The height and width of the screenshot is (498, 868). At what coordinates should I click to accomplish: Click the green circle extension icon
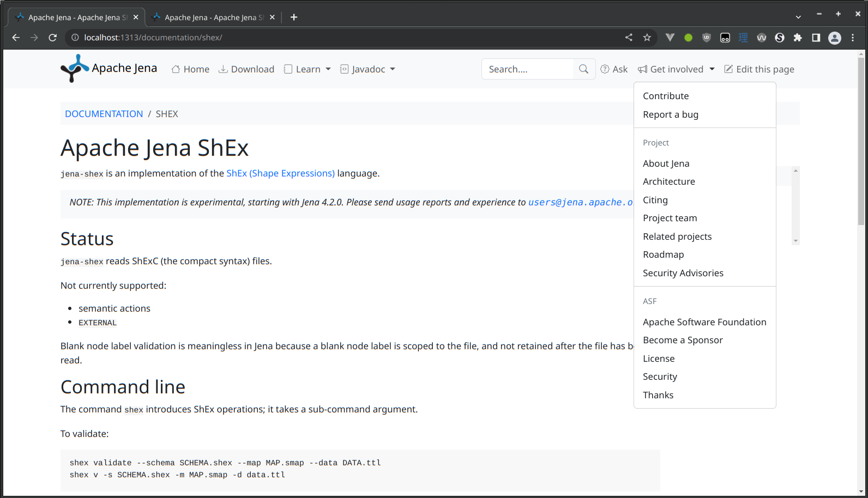coord(689,38)
